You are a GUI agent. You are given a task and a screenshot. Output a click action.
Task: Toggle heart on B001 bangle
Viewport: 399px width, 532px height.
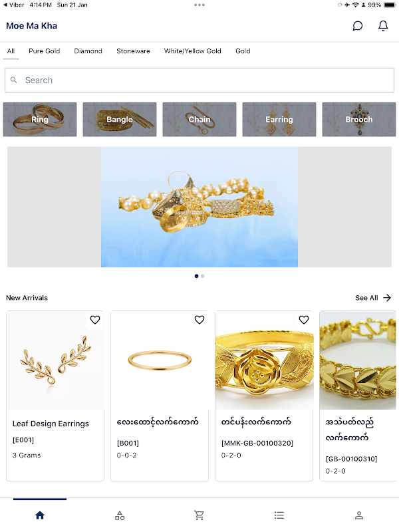click(x=199, y=320)
